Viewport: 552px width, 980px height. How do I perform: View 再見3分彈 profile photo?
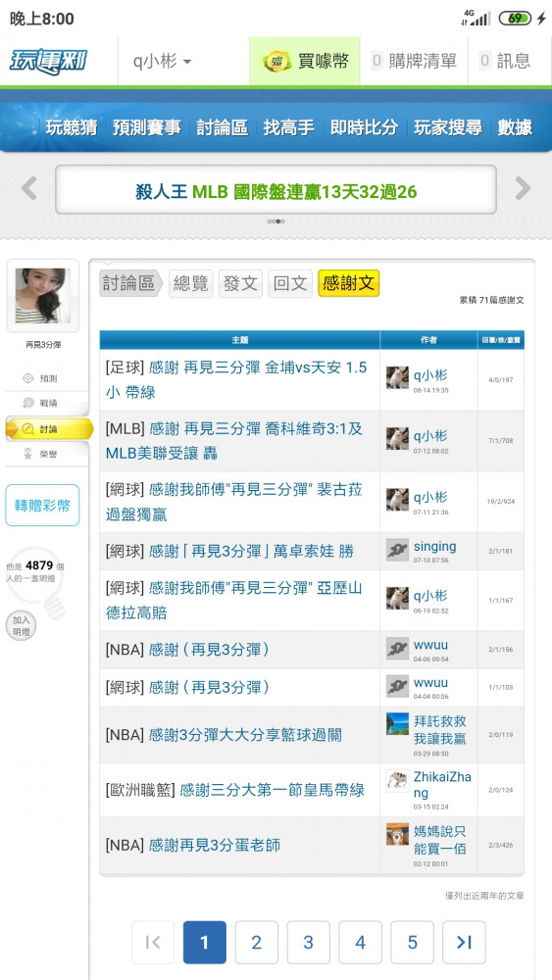pyautogui.click(x=43, y=296)
